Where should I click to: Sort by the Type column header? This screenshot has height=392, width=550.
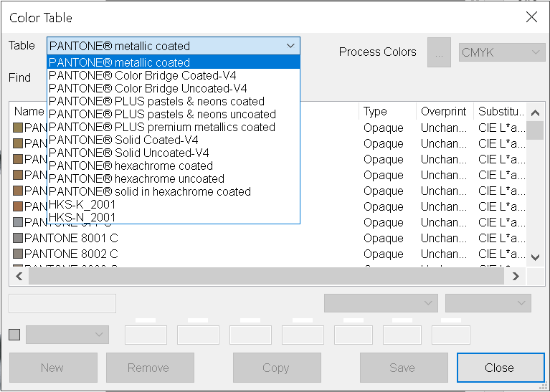point(388,112)
